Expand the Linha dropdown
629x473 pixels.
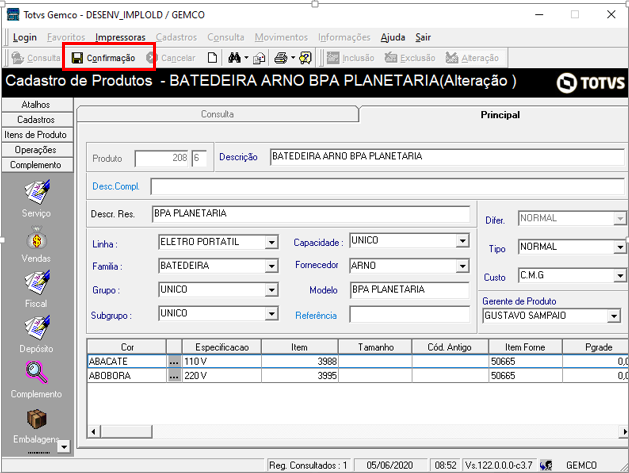[272, 242]
